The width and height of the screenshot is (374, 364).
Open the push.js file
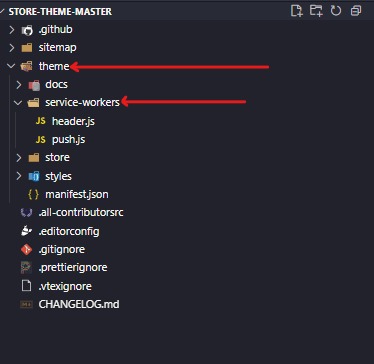tap(68, 139)
